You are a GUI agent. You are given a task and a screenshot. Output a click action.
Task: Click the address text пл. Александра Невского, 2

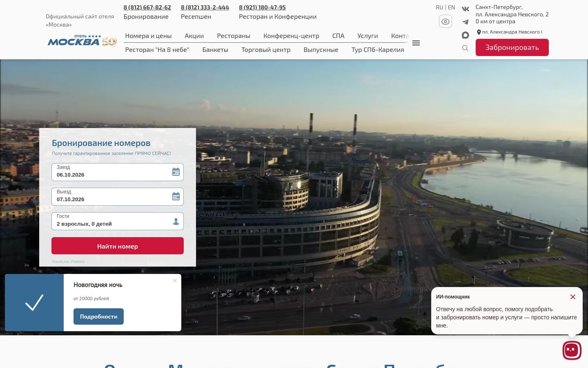(x=512, y=14)
